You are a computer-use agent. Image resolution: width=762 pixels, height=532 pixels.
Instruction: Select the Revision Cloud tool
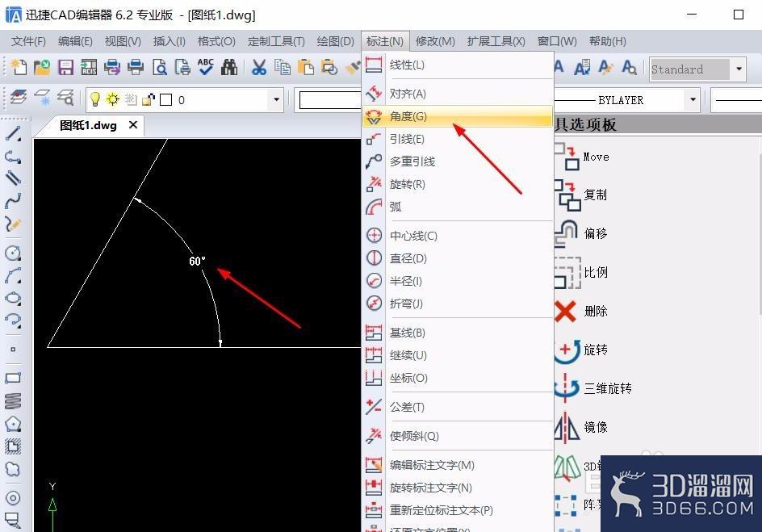tap(13, 469)
